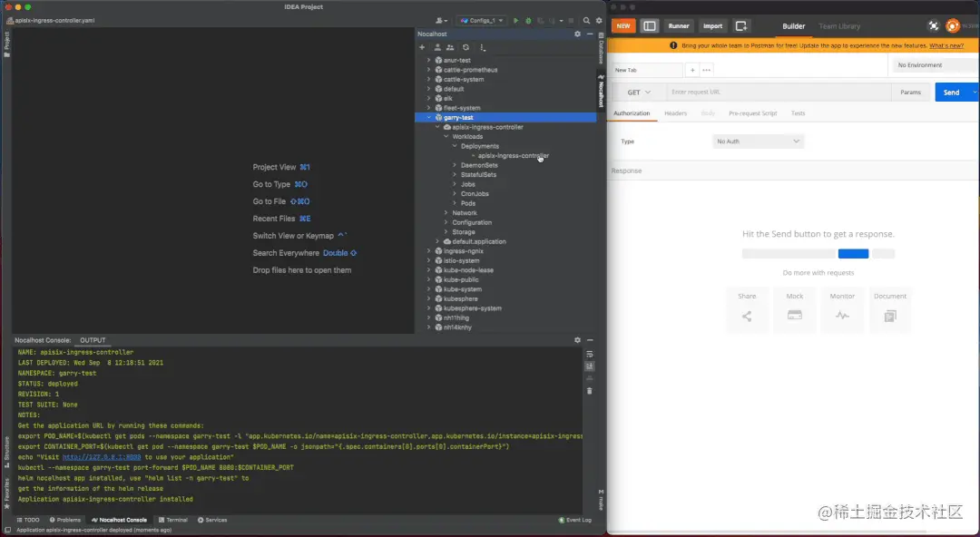Open the Event Log in status bar
The image size is (980, 537).
pos(575,520)
